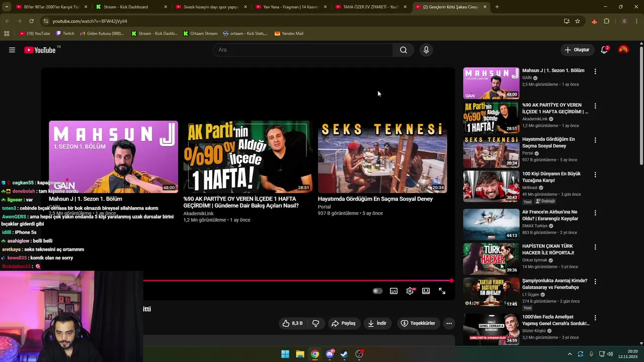Open the Windows Start menu

tap(285, 354)
